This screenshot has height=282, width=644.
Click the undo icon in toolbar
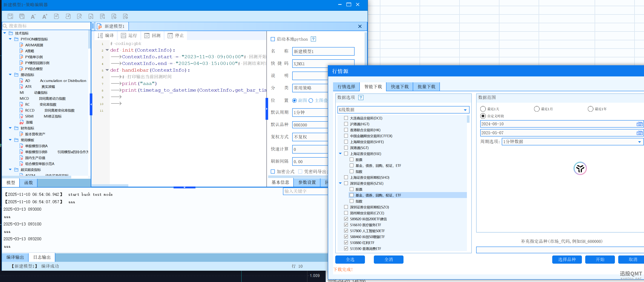(57, 17)
